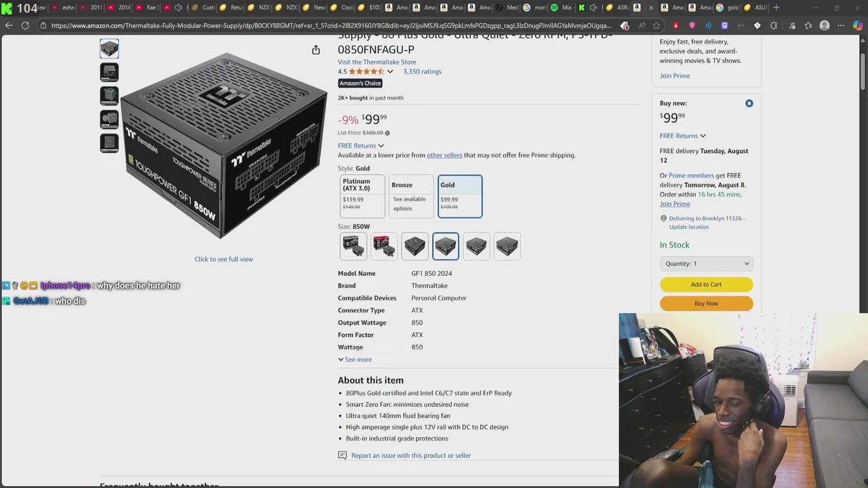
Task: Select the first product image thumbnail
Action: (x=109, y=48)
